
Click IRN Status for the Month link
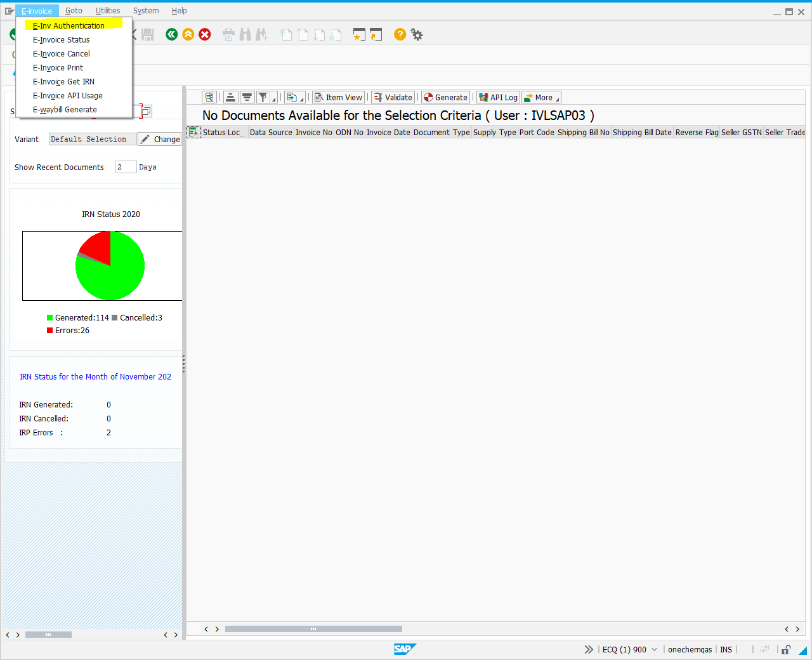(95, 376)
